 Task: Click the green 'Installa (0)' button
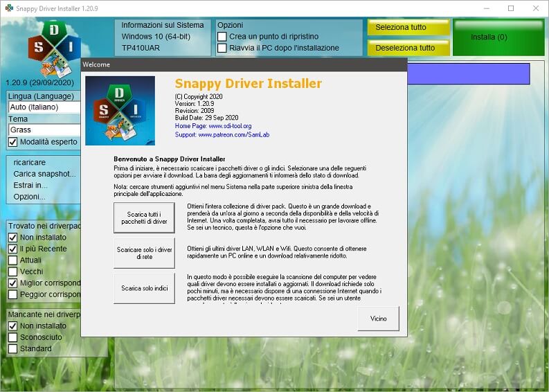498,37
